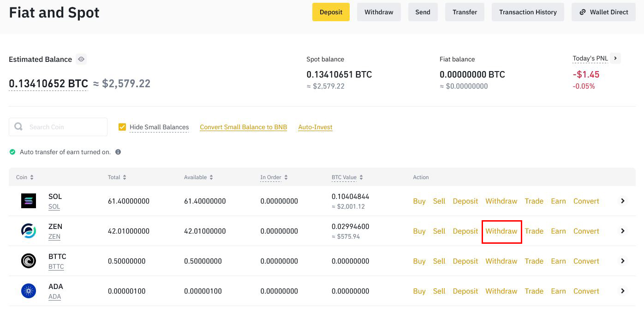Click Earn in the SOL row
The width and height of the screenshot is (644, 313).
(x=558, y=201)
